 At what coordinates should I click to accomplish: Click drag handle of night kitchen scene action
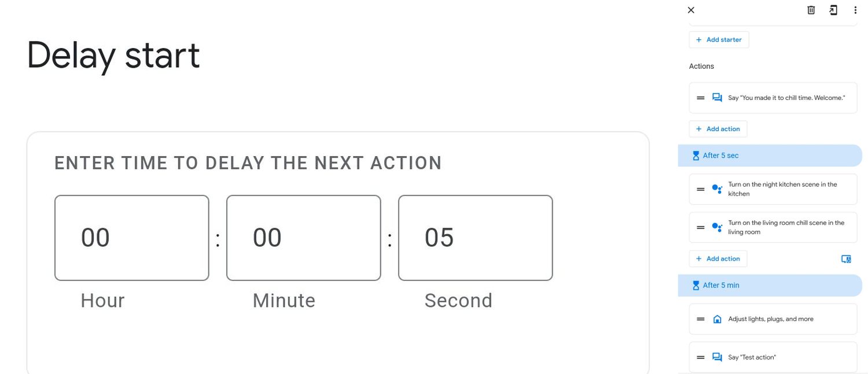click(701, 189)
